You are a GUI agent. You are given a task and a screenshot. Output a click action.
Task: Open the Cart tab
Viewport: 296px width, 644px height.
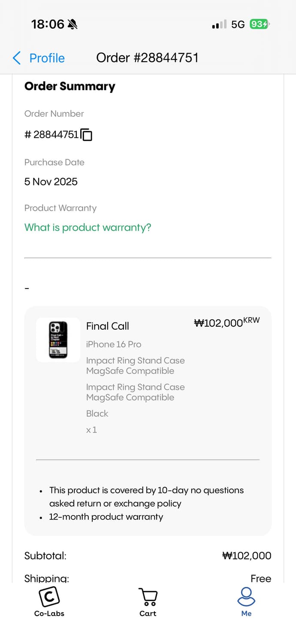148,602
